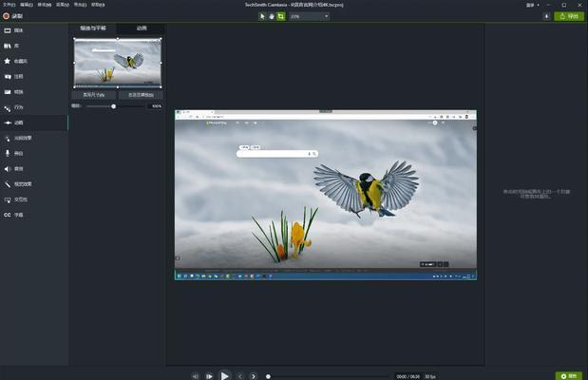Open the Modify menu in menu bar

pyautogui.click(x=45, y=5)
